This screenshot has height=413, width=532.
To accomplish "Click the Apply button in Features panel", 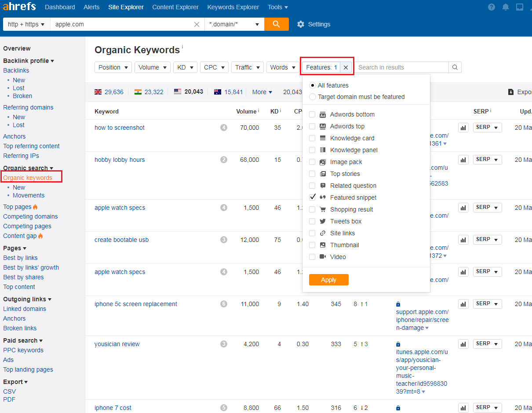I will [x=328, y=279].
